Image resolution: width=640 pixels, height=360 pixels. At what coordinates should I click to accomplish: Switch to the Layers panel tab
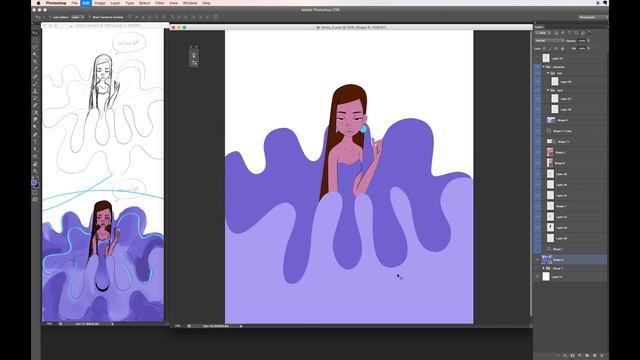539,27
